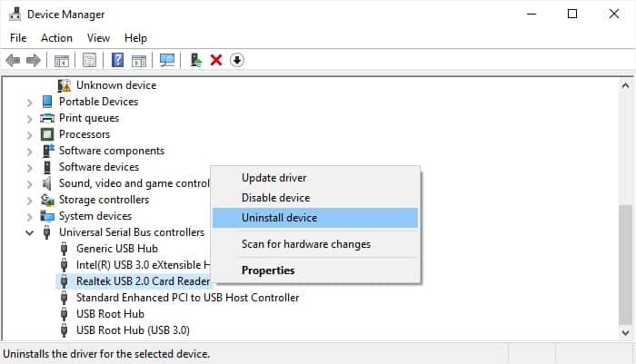Viewport: 636px width, 364px height.
Task: Select the USB Root Hub entry
Action: pyautogui.click(x=110, y=314)
